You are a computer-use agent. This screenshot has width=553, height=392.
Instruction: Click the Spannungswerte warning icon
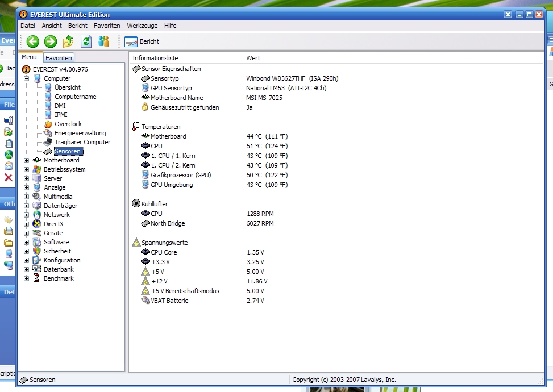click(x=136, y=243)
